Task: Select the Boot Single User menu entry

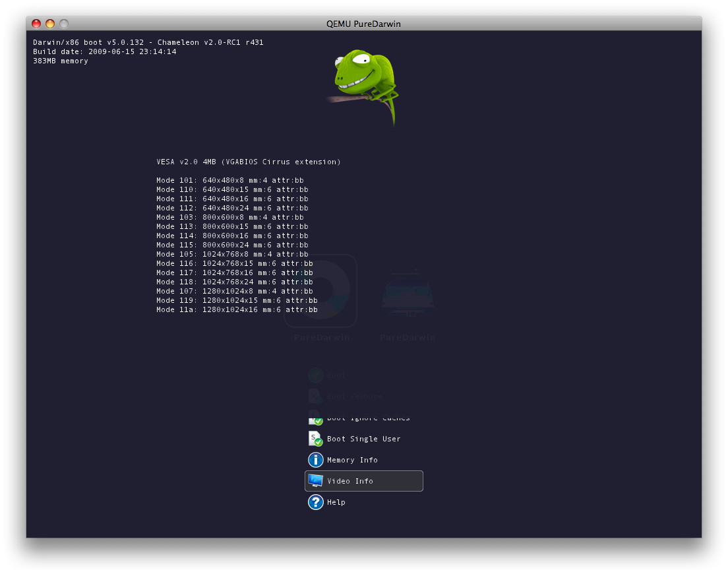Action: click(363, 439)
